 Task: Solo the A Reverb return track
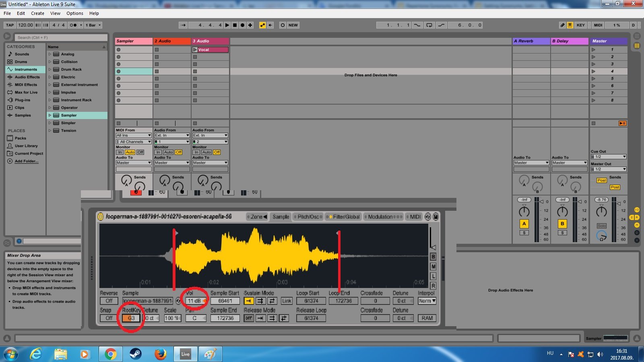pos(524,232)
